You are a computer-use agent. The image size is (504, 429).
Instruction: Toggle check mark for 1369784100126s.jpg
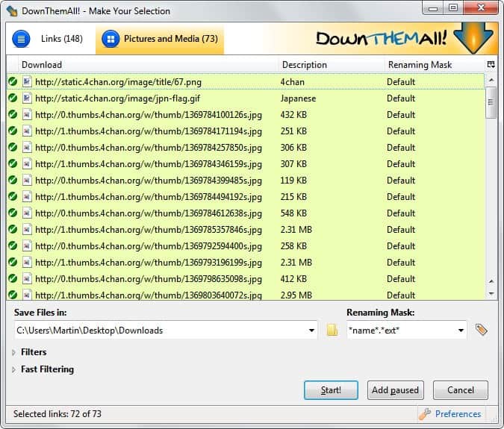13,114
